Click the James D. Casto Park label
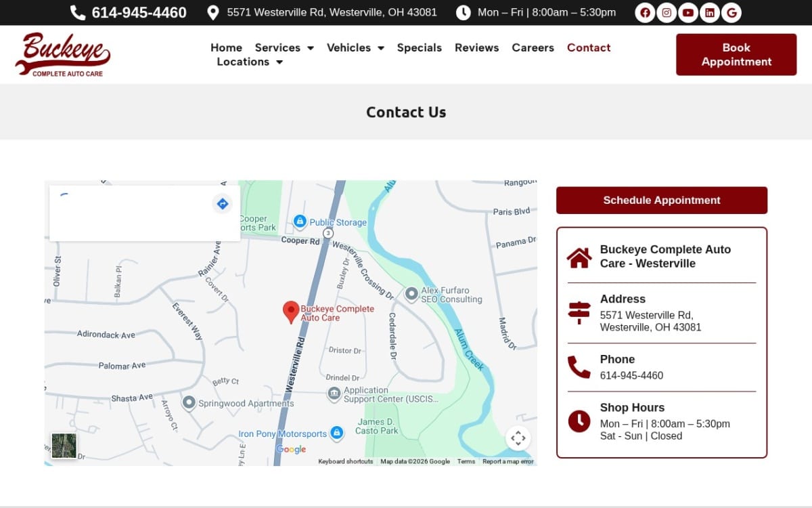 point(377,426)
